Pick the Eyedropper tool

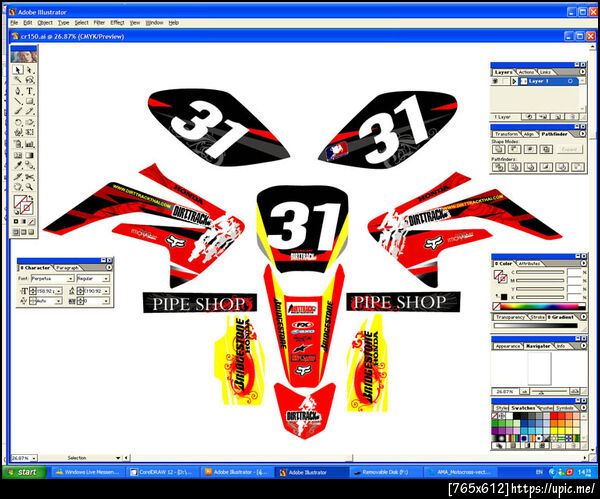pyautogui.click(x=18, y=165)
